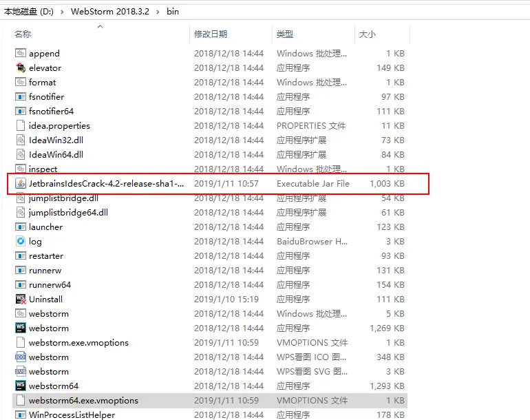Click the 2019/1/11 10:57 date of JetbrainsIdesCrack
This screenshot has width=530, height=420.
tap(226, 184)
